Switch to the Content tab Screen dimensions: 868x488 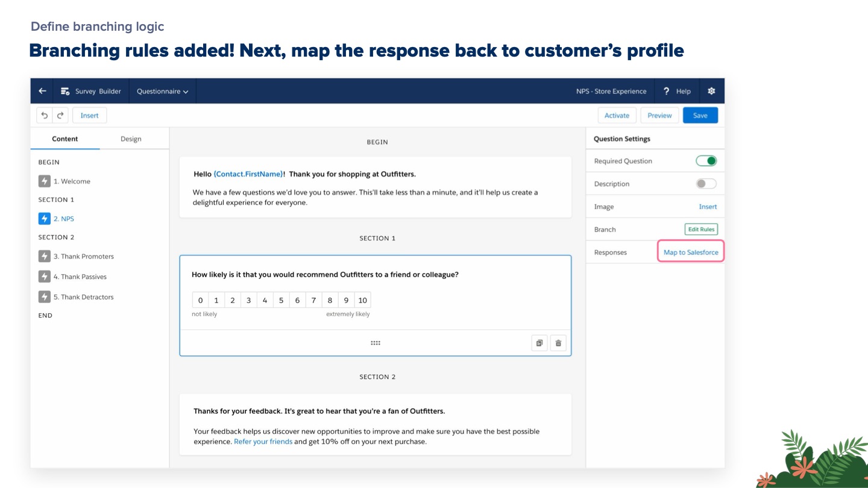tap(65, 139)
